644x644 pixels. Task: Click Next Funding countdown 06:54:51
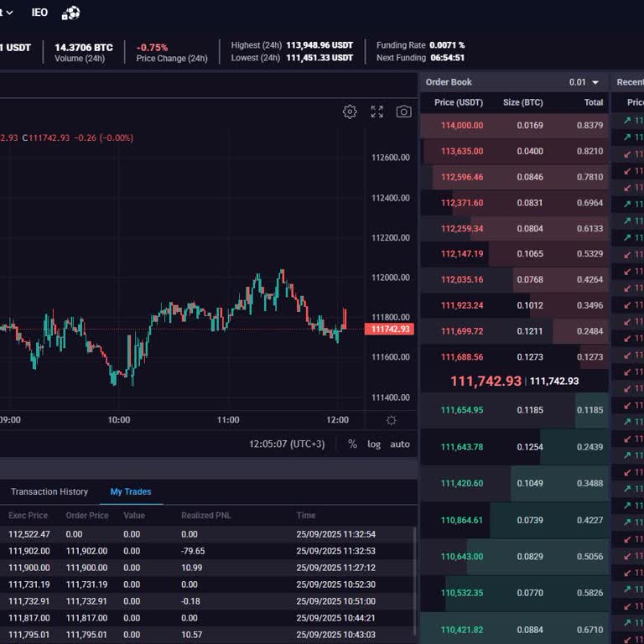447,58
